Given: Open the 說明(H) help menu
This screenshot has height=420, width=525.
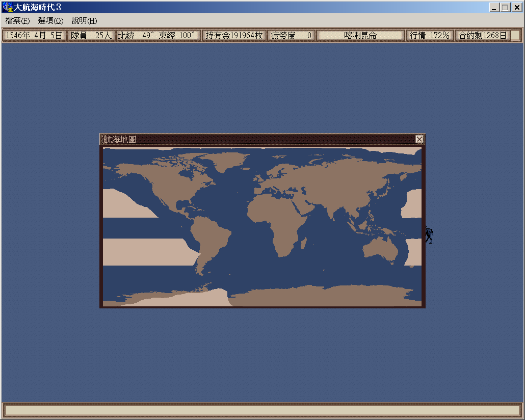Looking at the screenshot, I should pos(84,21).
